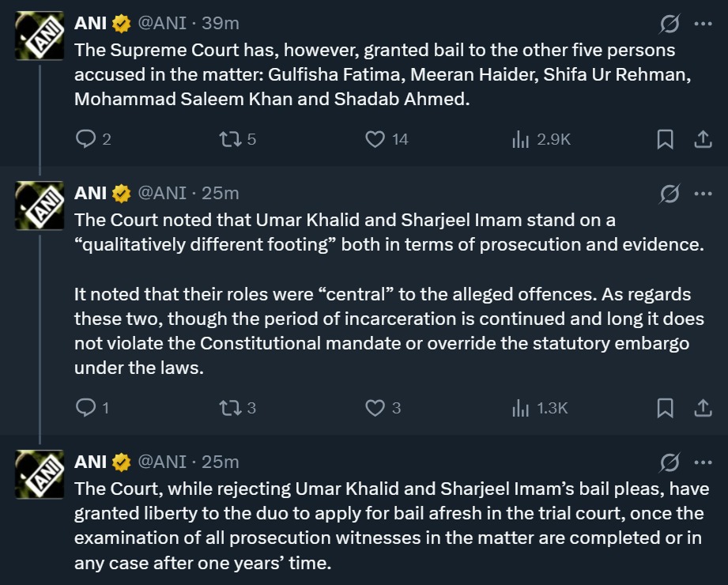728x585 pixels.
Task: Bookmark the 'qualitatively different footing' tweet
Action: [x=666, y=408]
